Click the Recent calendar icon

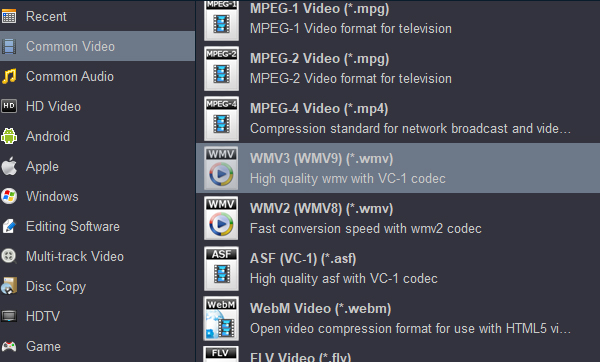pos(9,16)
